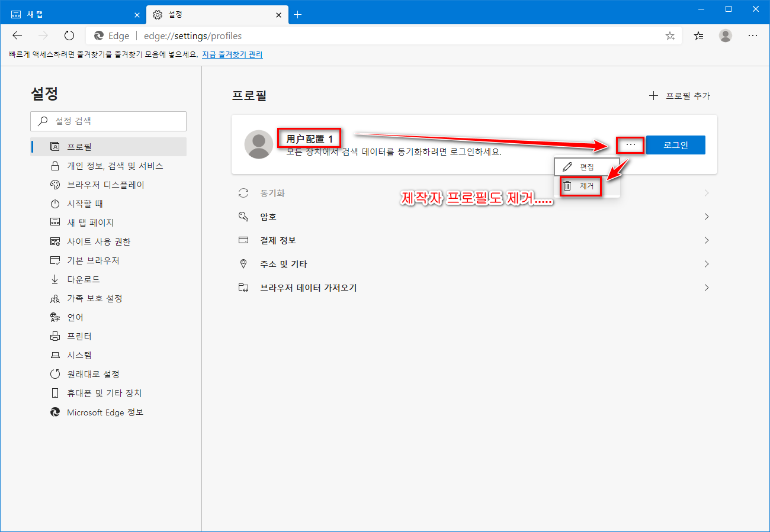The image size is (770, 532).
Task: Choose 편집 from the profile menu
Action: [587, 167]
